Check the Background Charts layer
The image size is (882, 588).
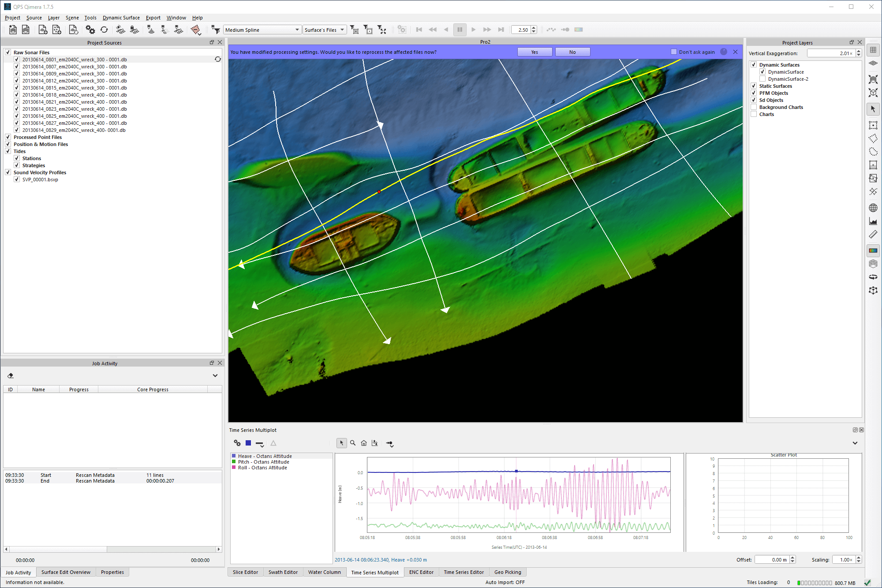pos(754,107)
